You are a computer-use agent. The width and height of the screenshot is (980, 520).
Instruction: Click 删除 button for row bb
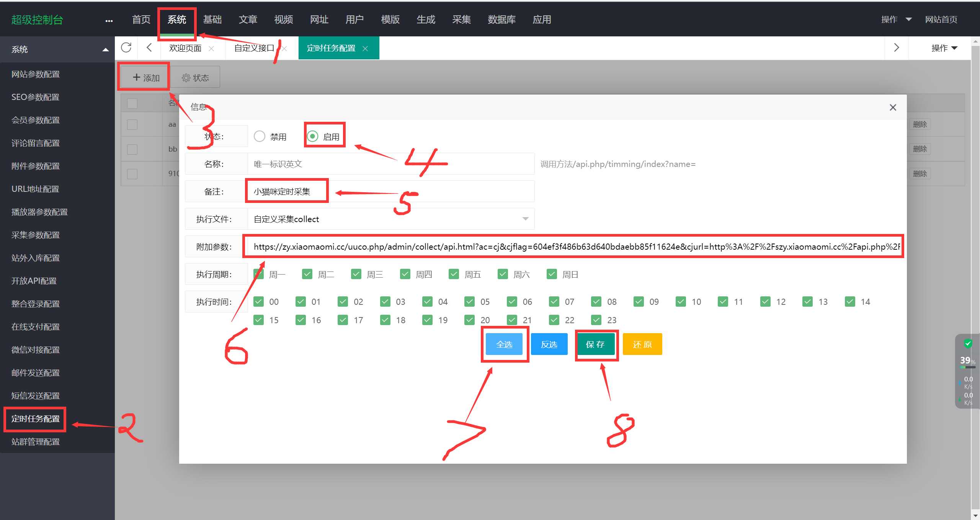point(920,149)
